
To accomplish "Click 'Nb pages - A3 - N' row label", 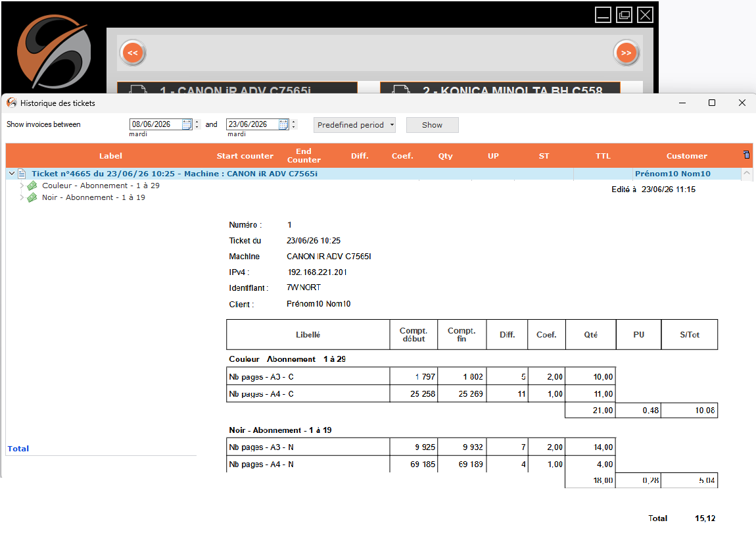I will (262, 447).
